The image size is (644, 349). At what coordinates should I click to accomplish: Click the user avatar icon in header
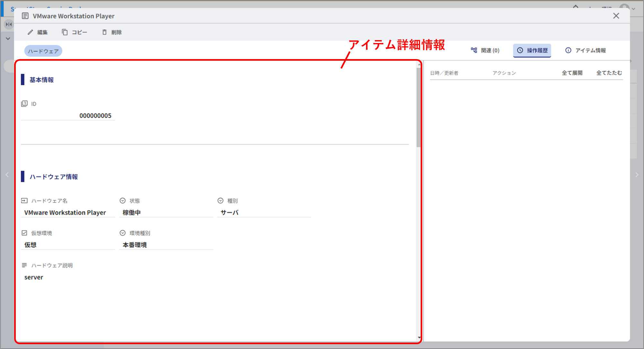[x=624, y=7]
